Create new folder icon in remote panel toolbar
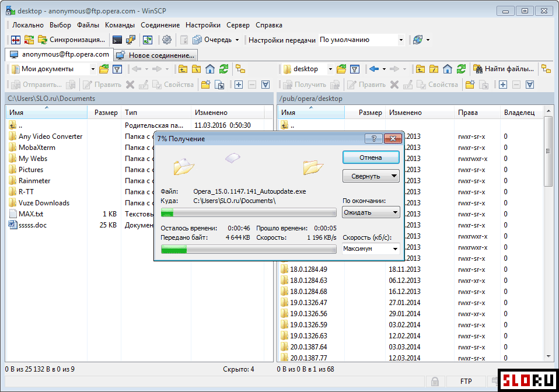Image resolution: width=559 pixels, height=392 pixels. pyautogui.click(x=470, y=85)
